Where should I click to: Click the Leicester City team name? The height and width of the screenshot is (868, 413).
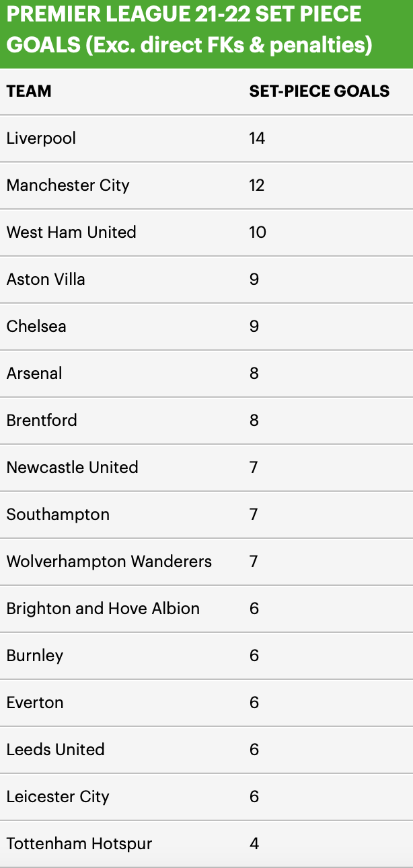coord(58,797)
